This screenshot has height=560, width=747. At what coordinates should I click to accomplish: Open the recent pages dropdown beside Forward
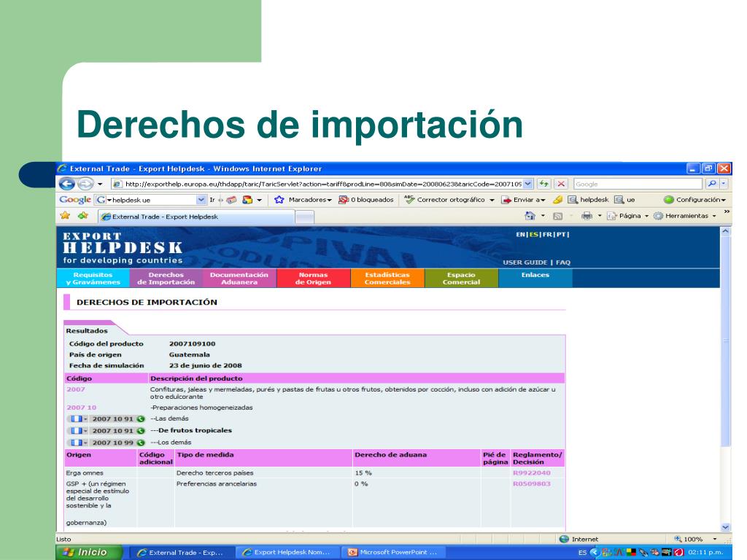100,184
